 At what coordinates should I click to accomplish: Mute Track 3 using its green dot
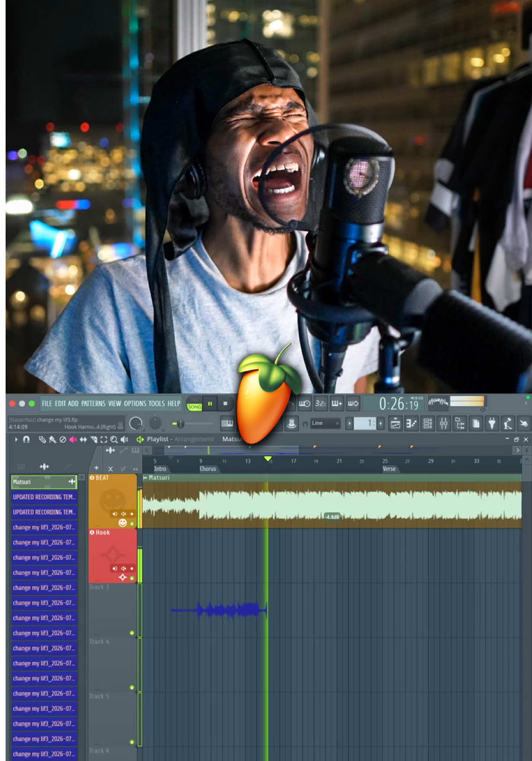(x=132, y=633)
